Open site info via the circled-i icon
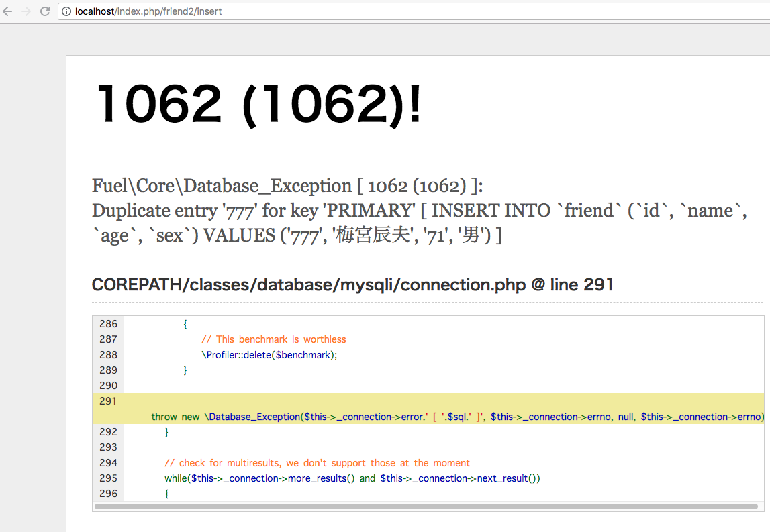The height and width of the screenshot is (532, 770). coord(66,11)
